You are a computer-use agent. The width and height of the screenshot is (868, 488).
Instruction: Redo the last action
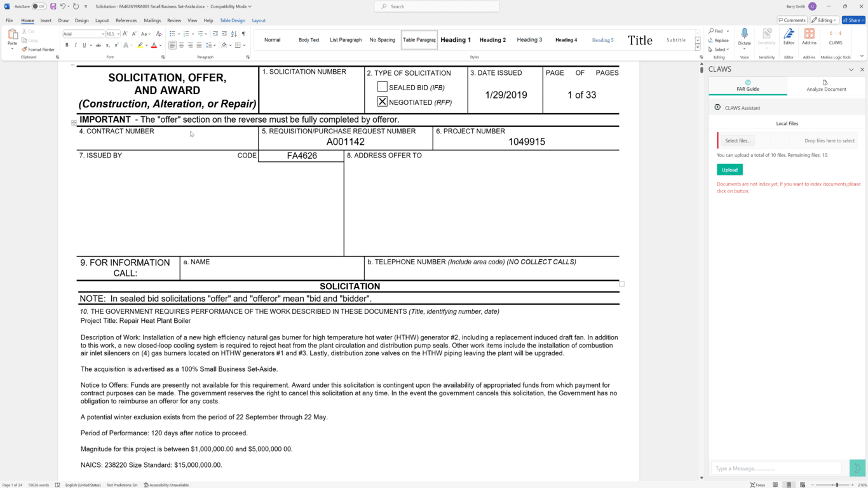coord(76,6)
